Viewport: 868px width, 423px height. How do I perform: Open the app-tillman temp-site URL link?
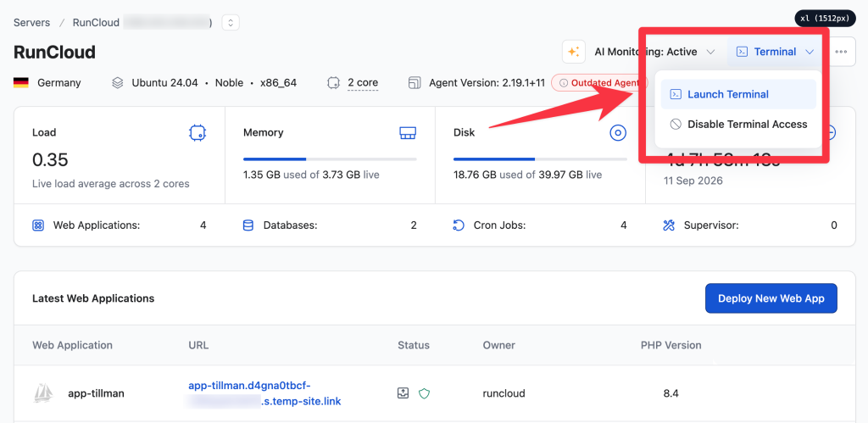(264, 393)
